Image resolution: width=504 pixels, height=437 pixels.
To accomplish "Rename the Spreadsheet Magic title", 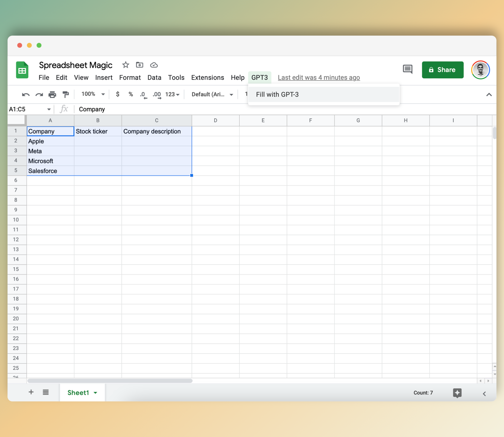I will [x=75, y=65].
